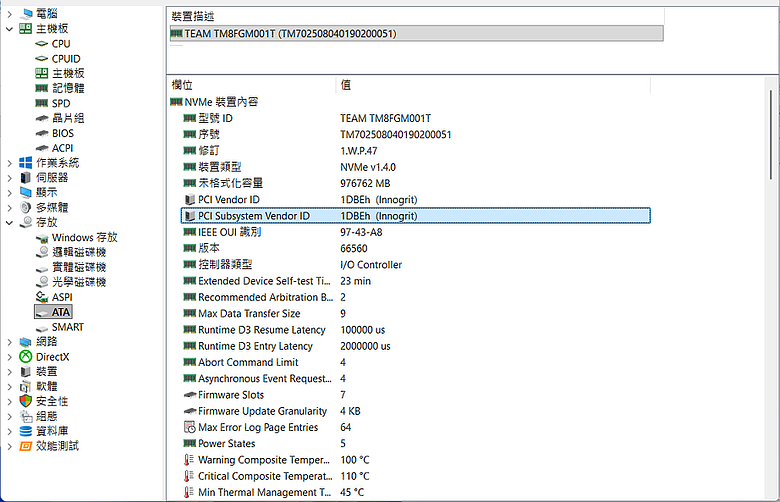Select the 效能測試 benchmark icon

click(x=26, y=446)
